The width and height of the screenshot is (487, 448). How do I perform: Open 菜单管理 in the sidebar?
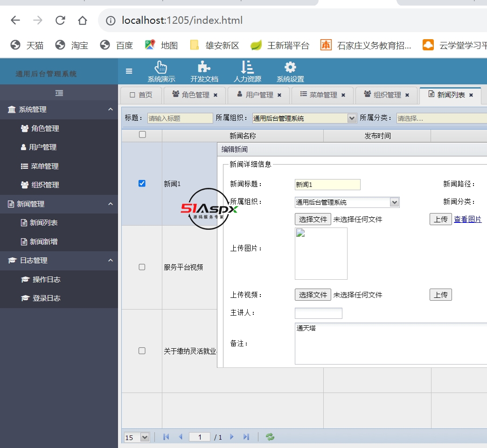point(59,166)
